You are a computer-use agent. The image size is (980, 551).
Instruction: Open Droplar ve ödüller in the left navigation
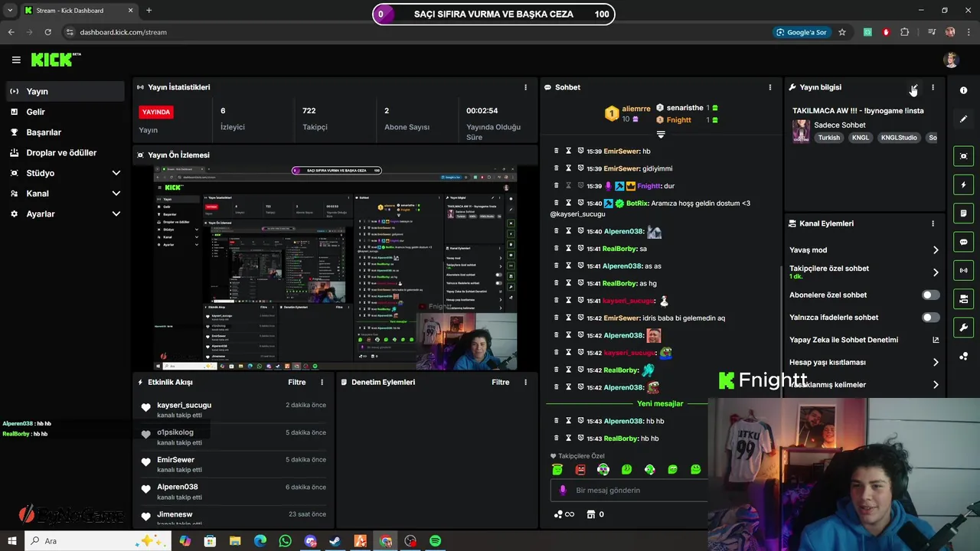(65, 152)
